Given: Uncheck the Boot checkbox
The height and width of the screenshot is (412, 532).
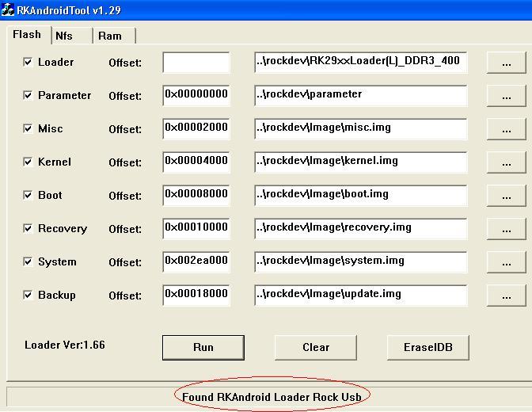Looking at the screenshot, I should [28, 195].
